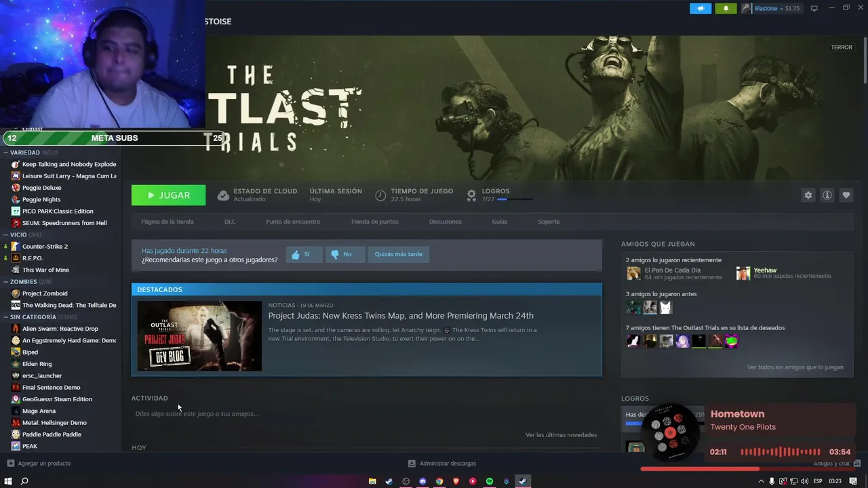The width and height of the screenshot is (868, 488).
Task: Seek in the Hometown track waveform bar
Action: pyautogui.click(x=781, y=452)
